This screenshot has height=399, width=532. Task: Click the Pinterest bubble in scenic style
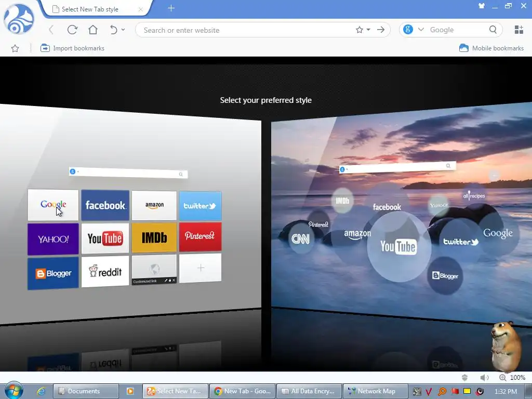[x=318, y=224]
